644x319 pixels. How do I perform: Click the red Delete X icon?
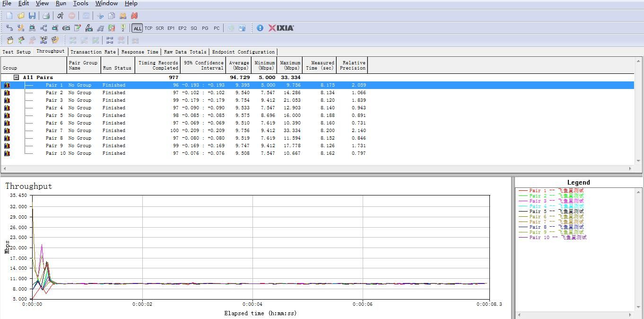(x=134, y=16)
